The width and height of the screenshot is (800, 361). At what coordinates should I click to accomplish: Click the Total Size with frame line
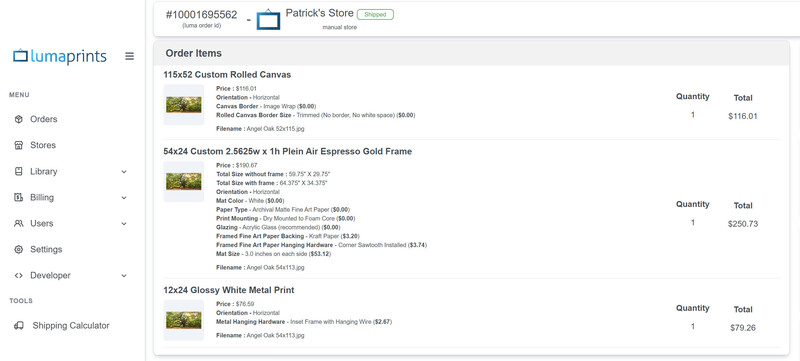tap(272, 183)
